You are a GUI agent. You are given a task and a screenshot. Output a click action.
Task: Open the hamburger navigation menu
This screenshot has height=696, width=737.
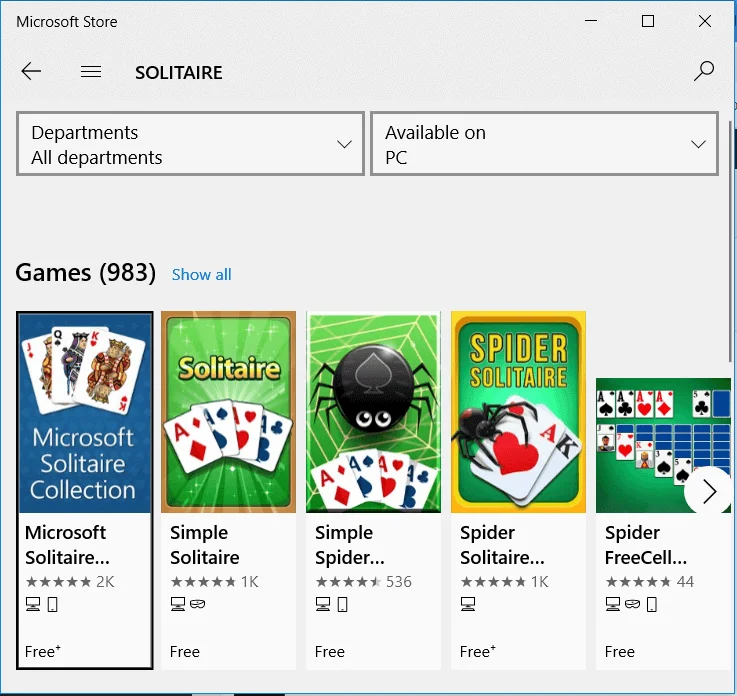(91, 72)
